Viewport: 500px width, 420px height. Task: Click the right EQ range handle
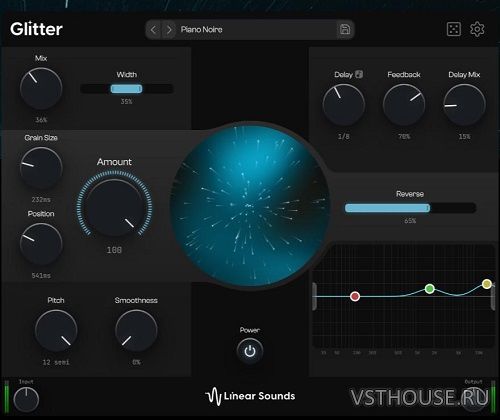click(493, 296)
